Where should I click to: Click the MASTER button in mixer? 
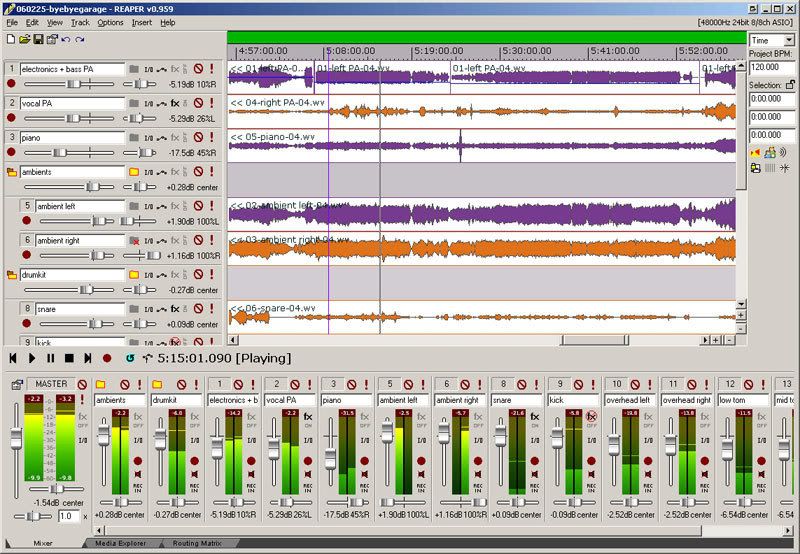pos(49,383)
